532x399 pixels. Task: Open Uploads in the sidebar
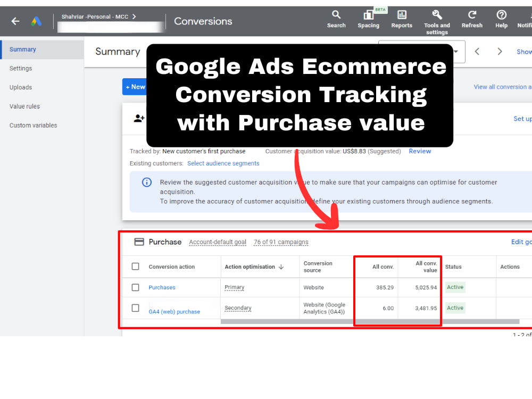[21, 88]
